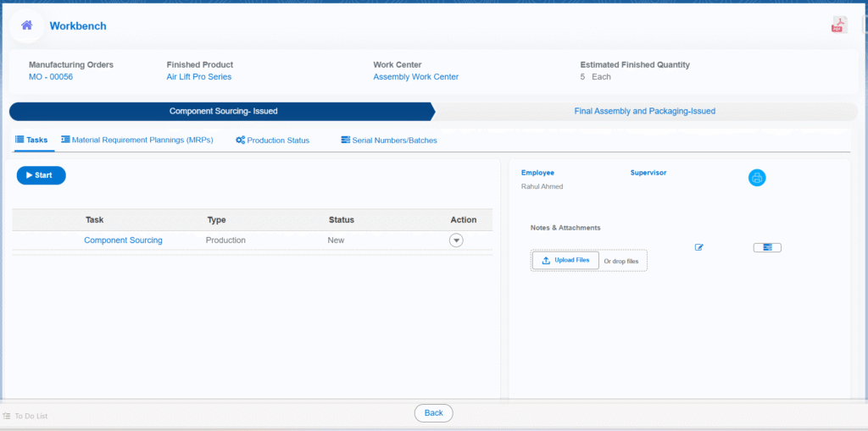Image resolution: width=868 pixels, height=431 pixels.
Task: Open the Air Lift Pro Series product link
Action: click(198, 77)
